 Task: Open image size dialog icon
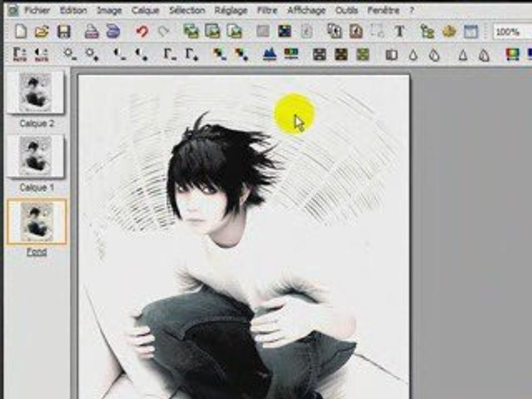(x=212, y=32)
